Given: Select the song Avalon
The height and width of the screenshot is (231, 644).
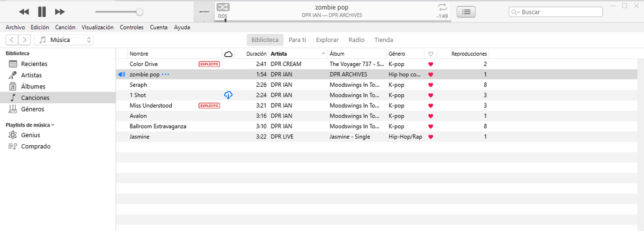Looking at the screenshot, I should click(x=138, y=116).
